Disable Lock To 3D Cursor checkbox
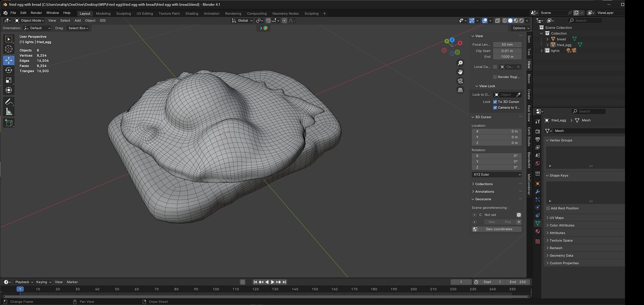 coord(495,102)
